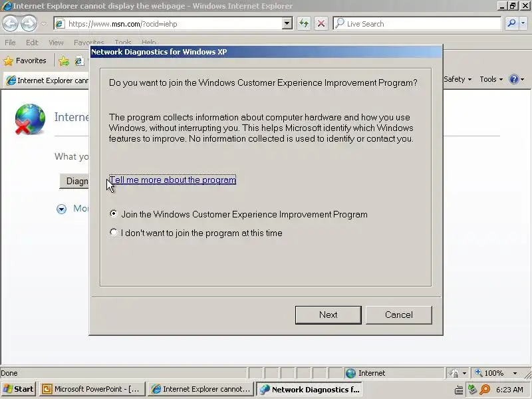Click the Cancel button in the dialog
The image size is (532, 399).
pos(398,315)
